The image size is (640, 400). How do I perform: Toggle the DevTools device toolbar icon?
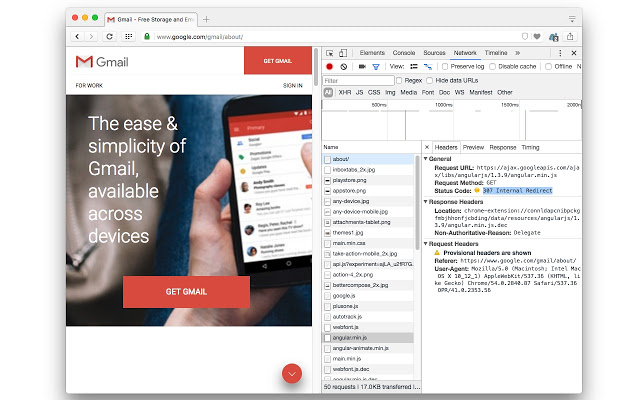pyautogui.click(x=343, y=53)
